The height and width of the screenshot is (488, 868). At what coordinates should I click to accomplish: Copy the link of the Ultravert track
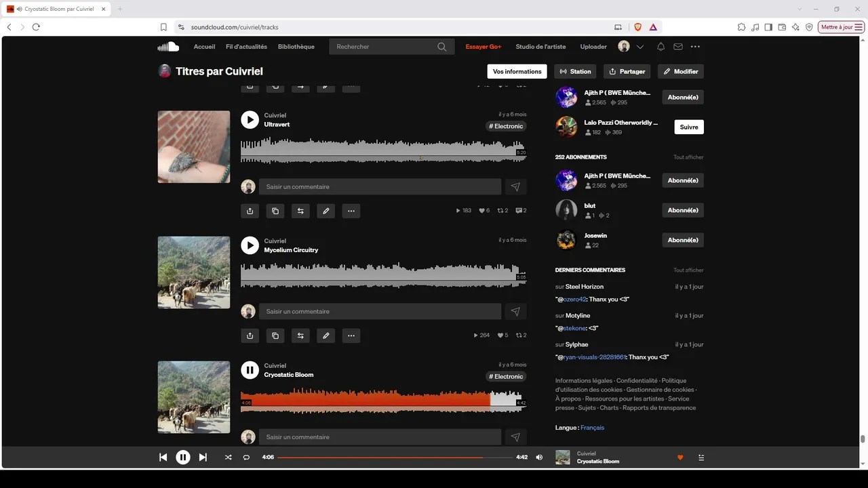(x=275, y=211)
